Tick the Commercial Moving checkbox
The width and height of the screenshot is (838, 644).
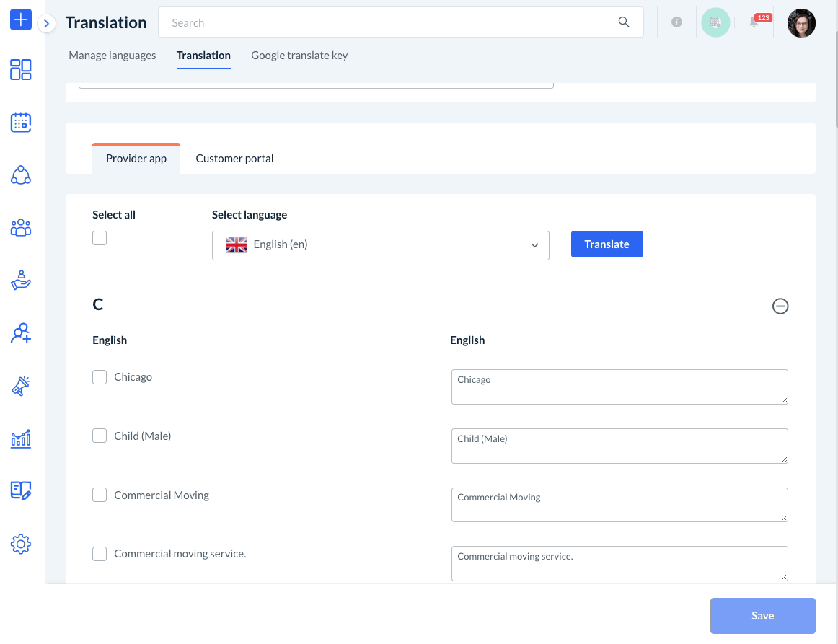100,495
